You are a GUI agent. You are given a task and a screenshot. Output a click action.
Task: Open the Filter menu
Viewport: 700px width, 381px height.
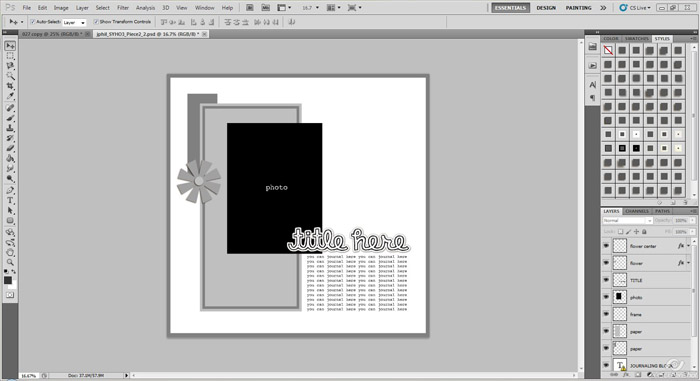click(x=123, y=8)
